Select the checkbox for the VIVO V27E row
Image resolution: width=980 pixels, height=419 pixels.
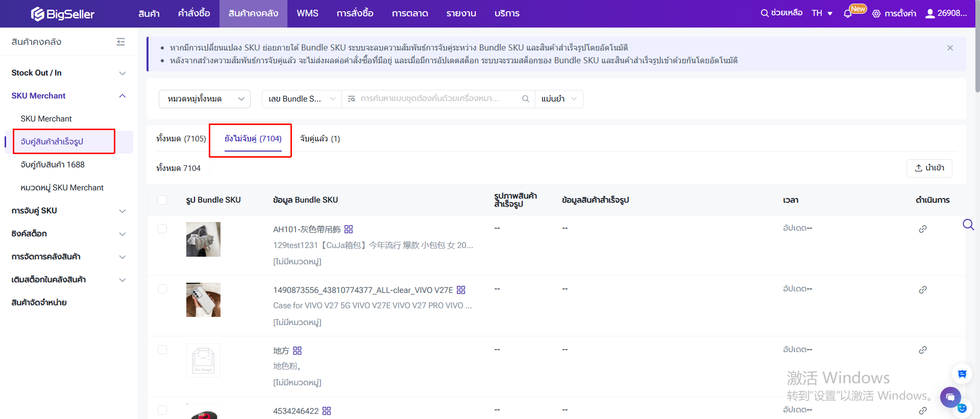click(x=162, y=289)
